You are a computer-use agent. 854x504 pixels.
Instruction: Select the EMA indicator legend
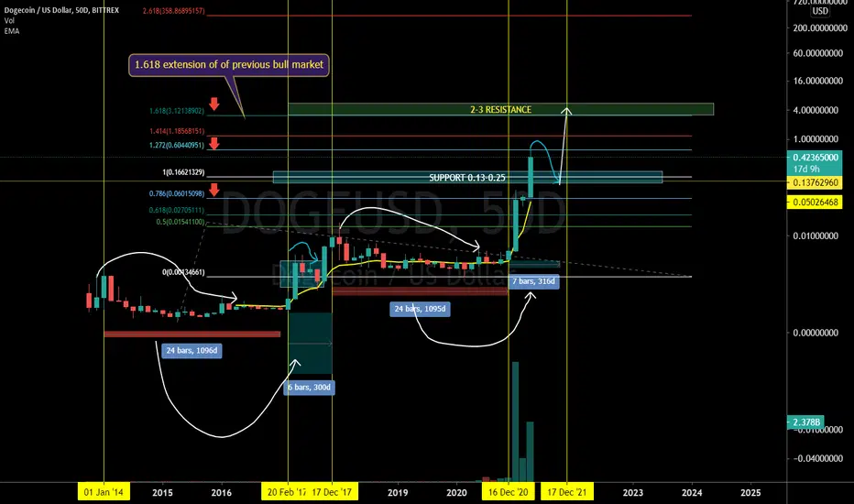click(x=11, y=31)
